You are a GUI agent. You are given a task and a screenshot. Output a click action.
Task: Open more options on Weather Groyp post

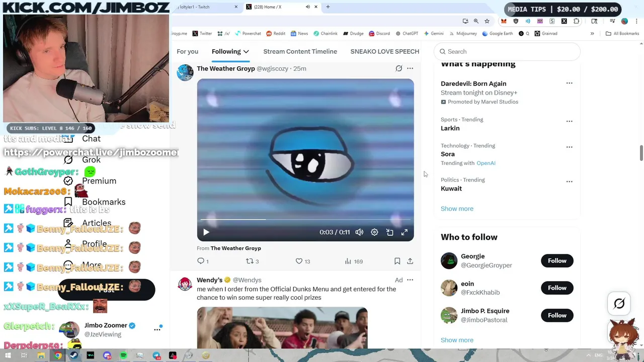(410, 68)
